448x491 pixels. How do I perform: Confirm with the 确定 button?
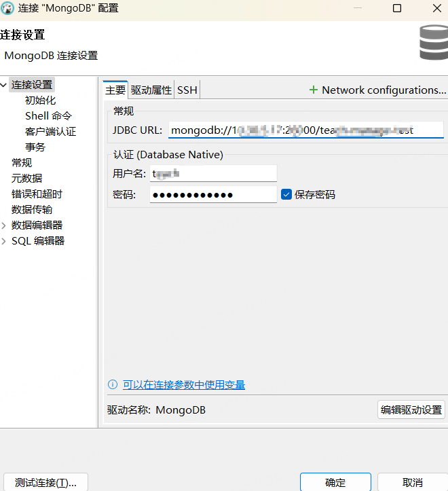(x=335, y=482)
